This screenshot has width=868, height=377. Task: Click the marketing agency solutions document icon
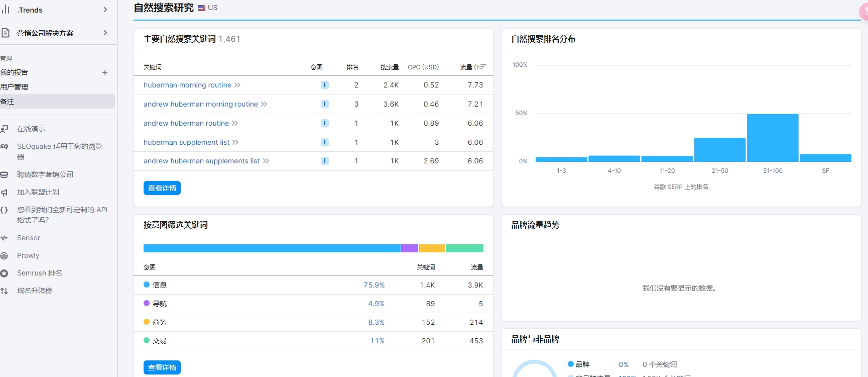[x=6, y=33]
